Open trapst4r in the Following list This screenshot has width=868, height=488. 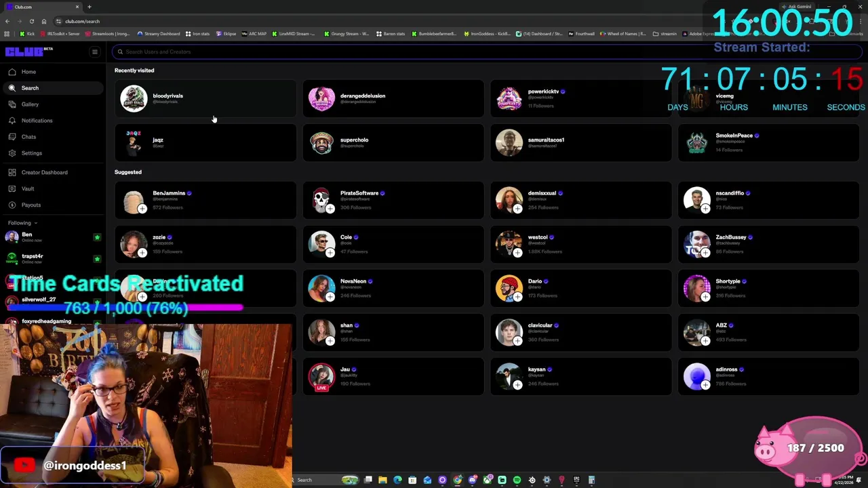tap(53, 259)
